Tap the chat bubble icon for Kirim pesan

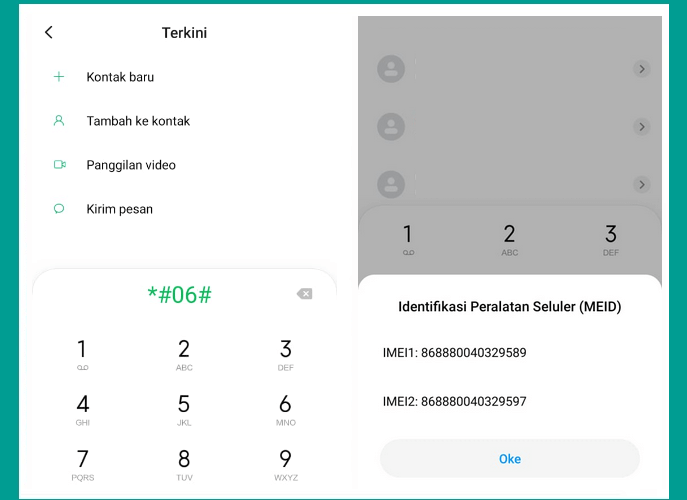59,209
